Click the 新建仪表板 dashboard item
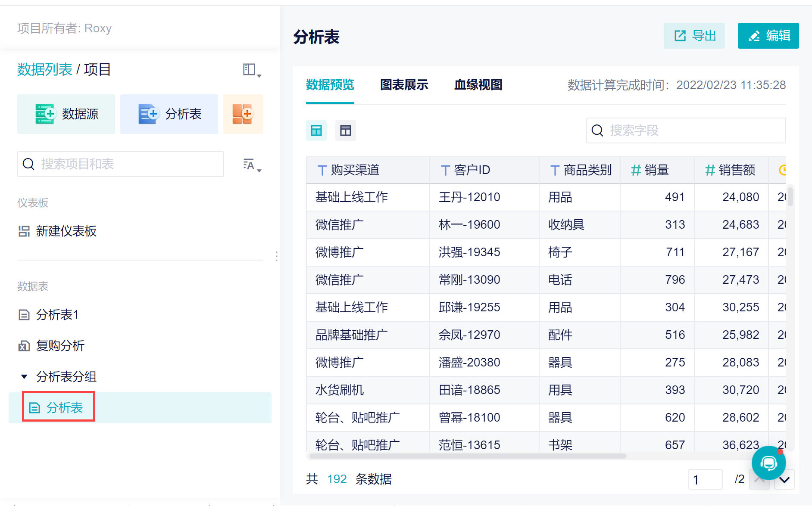This screenshot has height=506, width=812. [66, 231]
